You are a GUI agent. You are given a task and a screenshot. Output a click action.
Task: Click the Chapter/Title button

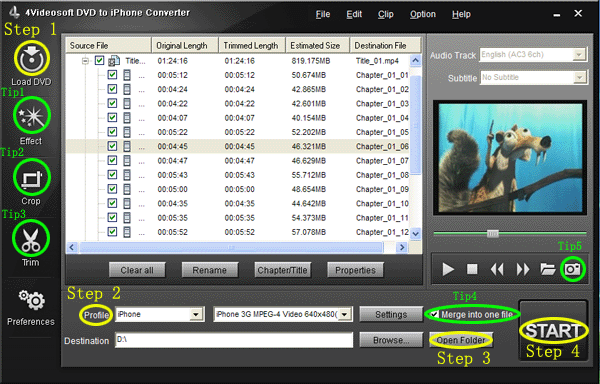pos(282,270)
